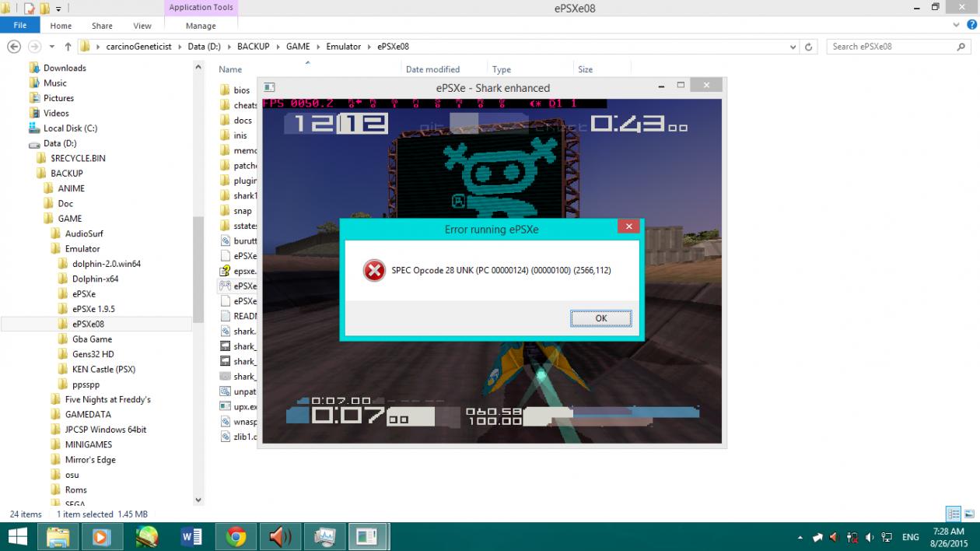The width and height of the screenshot is (980, 551).
Task: Click the Data (D:) breadcrumb in address bar
Action: [204, 47]
